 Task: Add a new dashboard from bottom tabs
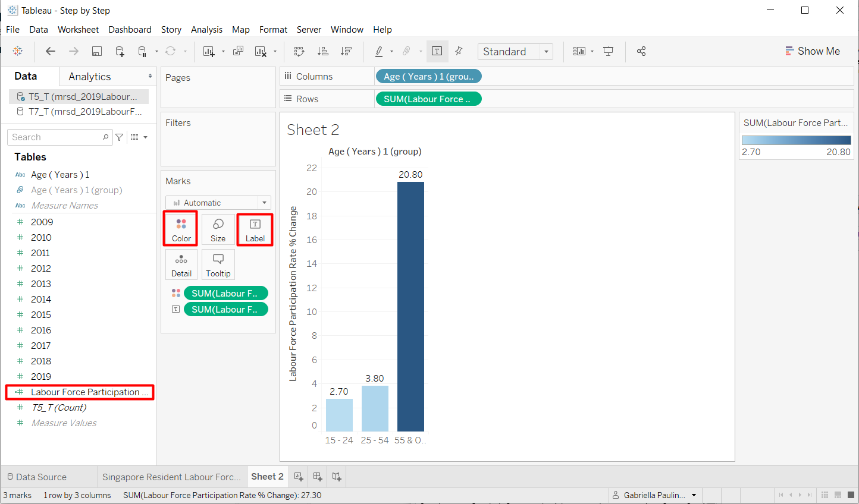pyautogui.click(x=318, y=477)
